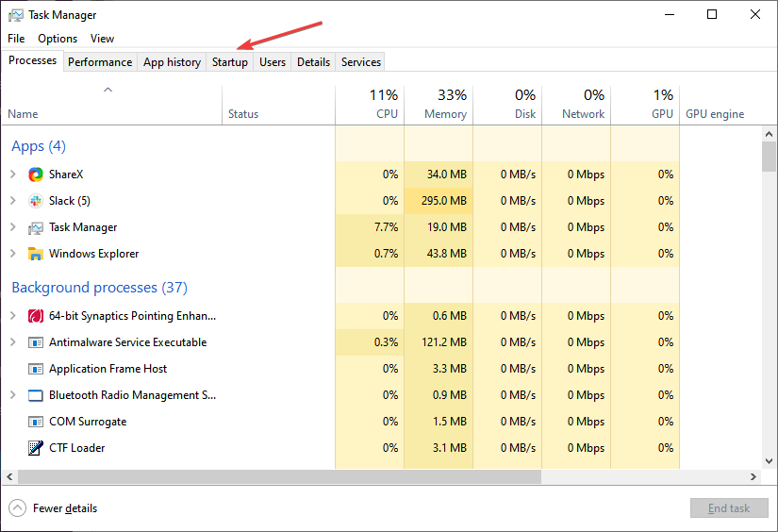Expand the Task Manager process group
Image resolution: width=778 pixels, height=532 pixels.
[13, 227]
